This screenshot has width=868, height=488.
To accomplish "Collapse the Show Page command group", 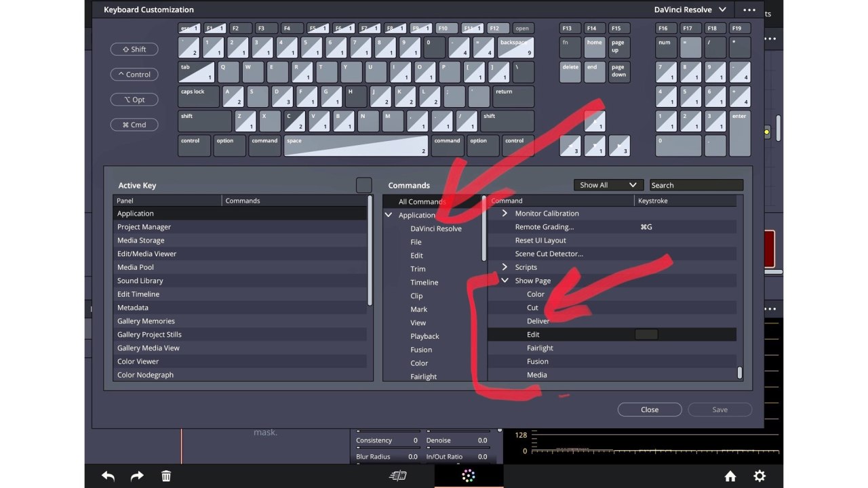I will (505, 281).
